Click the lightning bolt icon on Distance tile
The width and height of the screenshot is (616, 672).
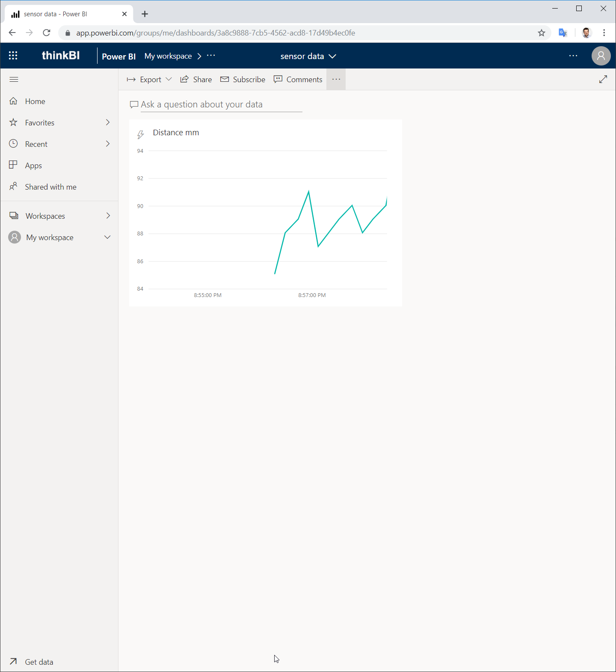[140, 135]
